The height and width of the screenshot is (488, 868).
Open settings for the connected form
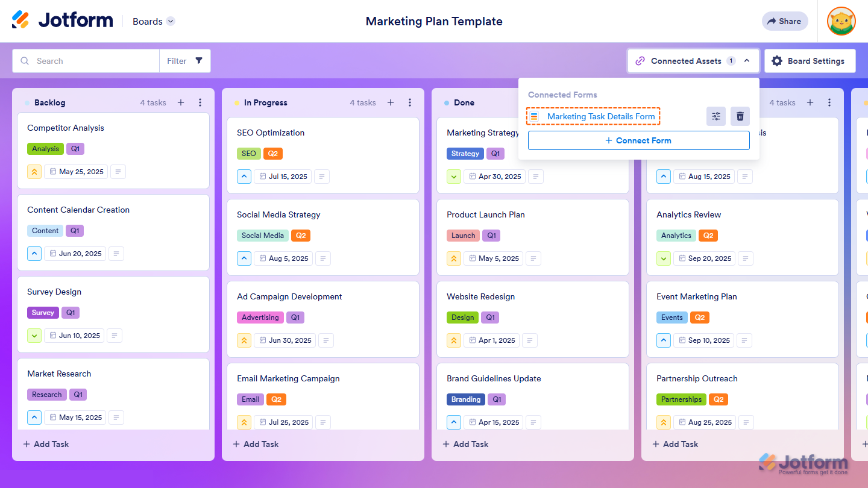[x=716, y=116]
